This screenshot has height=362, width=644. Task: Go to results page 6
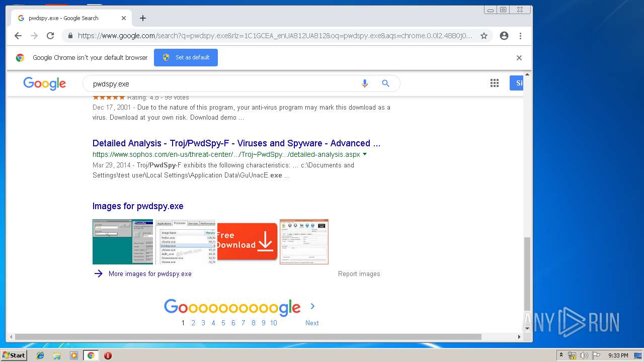(x=233, y=323)
